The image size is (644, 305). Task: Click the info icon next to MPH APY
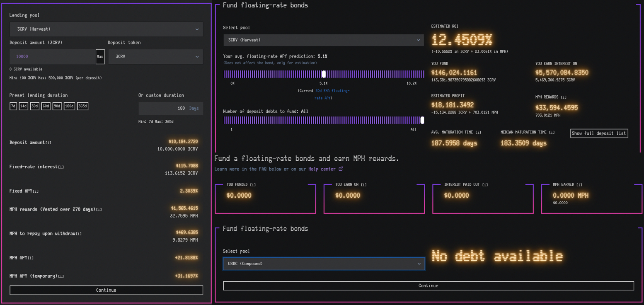31,258
